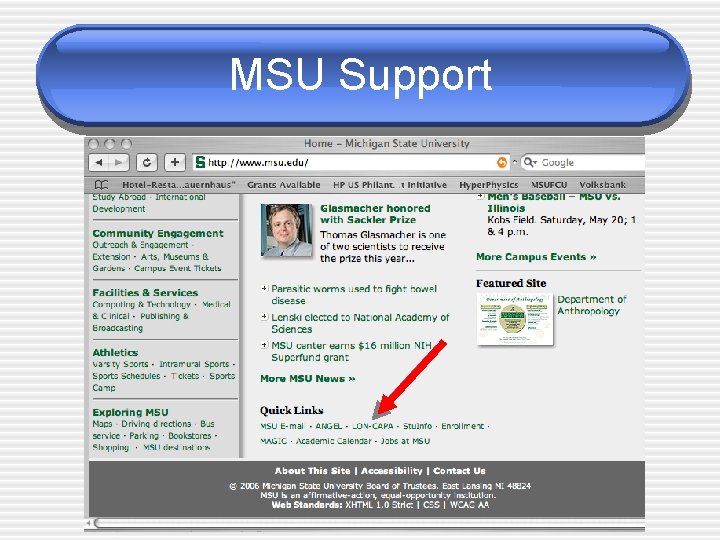The width and height of the screenshot is (720, 540).
Task: Open the Accessibility footer link
Action: (x=392, y=471)
